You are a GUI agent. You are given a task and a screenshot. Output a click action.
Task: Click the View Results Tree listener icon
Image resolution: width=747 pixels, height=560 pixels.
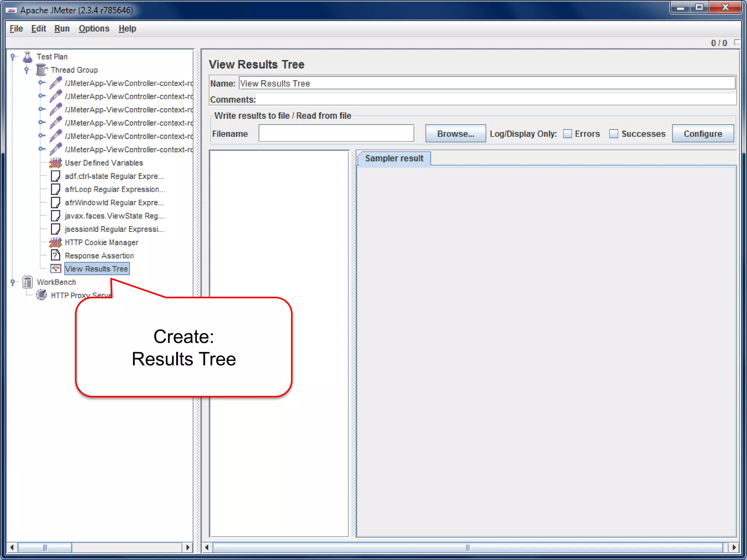pyautogui.click(x=55, y=269)
